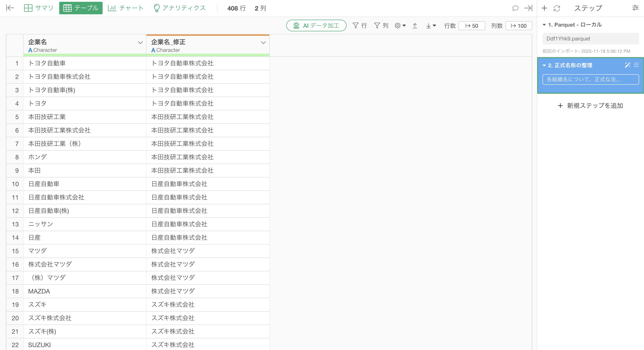Image resolution: width=644 pixels, height=350 pixels.
Task: Open the 行 row filter
Action: pyautogui.click(x=360, y=26)
